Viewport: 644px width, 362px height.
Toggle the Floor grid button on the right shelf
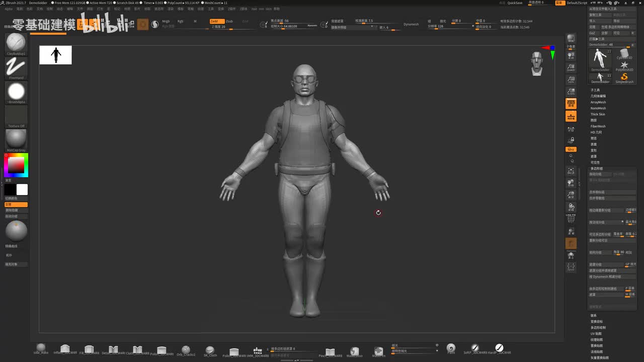tap(571, 117)
